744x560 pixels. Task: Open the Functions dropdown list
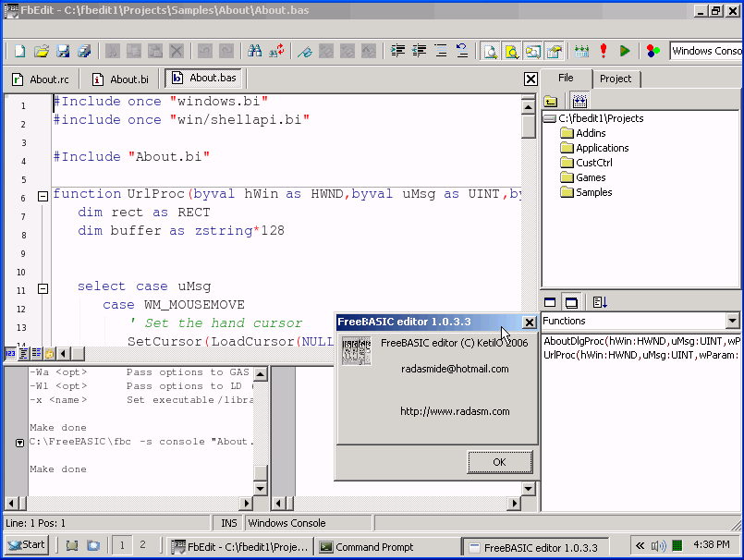(732, 321)
